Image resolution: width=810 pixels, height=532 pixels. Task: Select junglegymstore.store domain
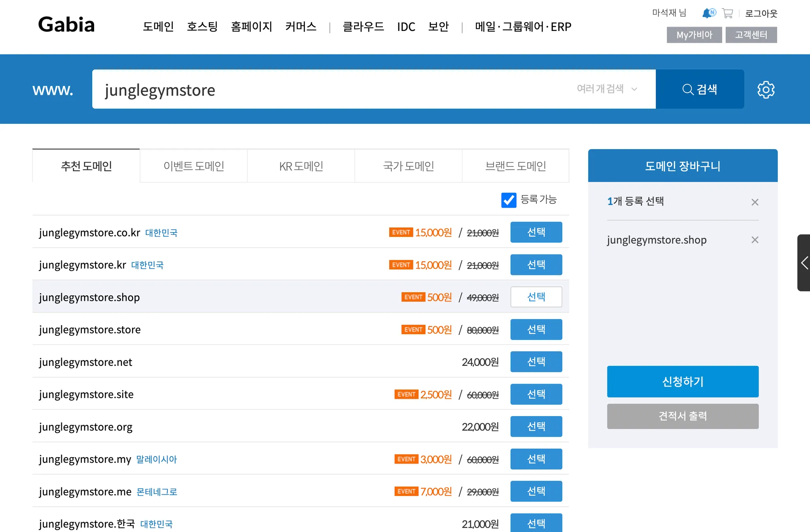tap(536, 329)
